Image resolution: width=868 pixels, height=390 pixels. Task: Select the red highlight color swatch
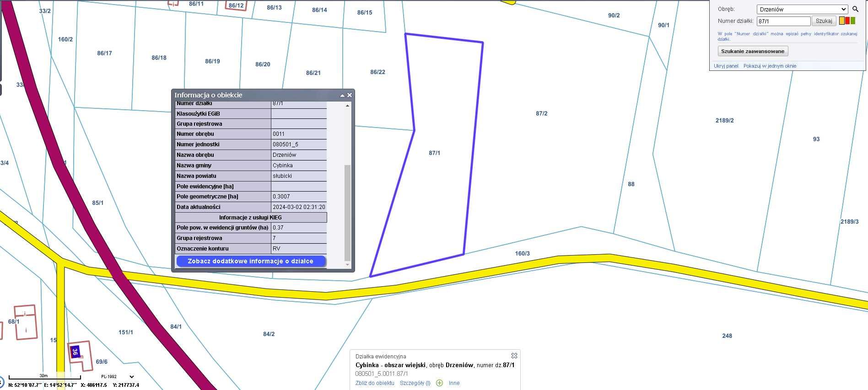pos(847,21)
